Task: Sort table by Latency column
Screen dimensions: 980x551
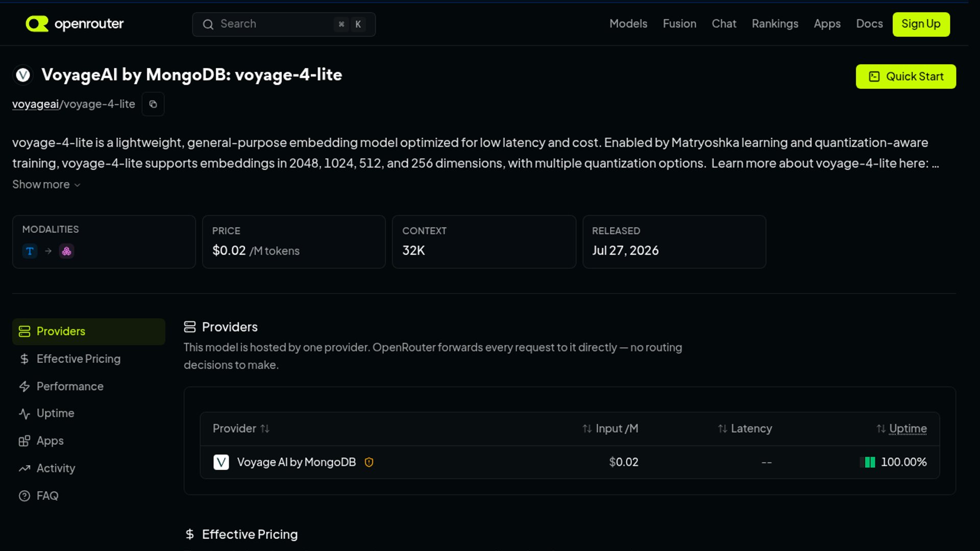Action: point(745,429)
